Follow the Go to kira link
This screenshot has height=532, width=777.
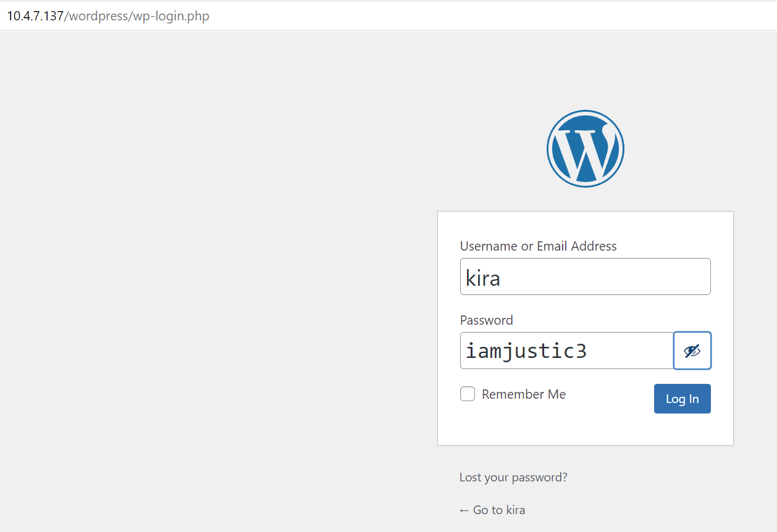[492, 510]
